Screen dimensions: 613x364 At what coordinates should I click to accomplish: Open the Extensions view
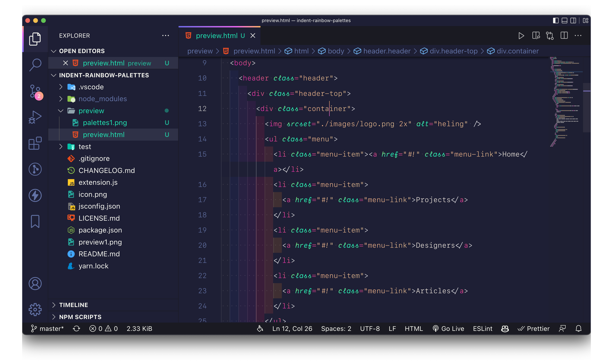tap(35, 143)
